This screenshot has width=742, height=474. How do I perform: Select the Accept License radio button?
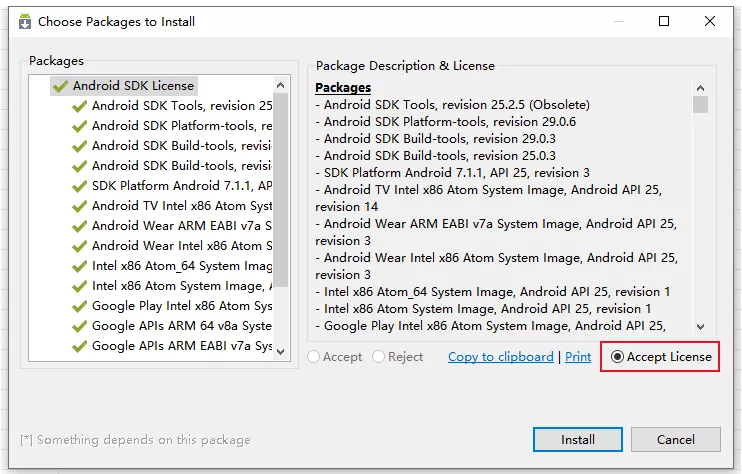point(618,357)
